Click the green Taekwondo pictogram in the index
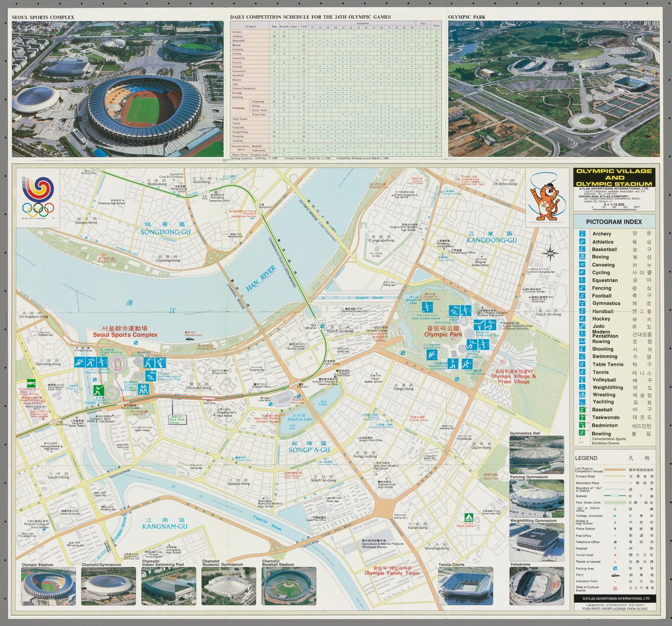This screenshot has width=672, height=626. [582, 418]
